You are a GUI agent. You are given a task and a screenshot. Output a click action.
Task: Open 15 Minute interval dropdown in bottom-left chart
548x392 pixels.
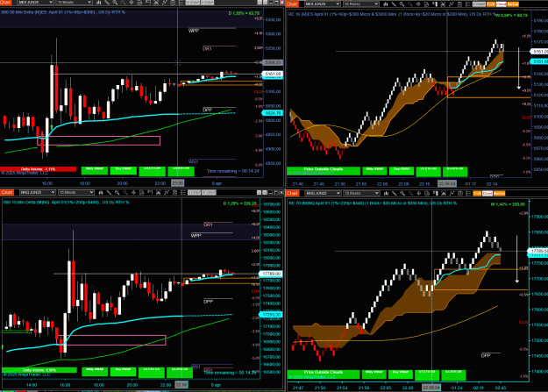(x=75, y=192)
